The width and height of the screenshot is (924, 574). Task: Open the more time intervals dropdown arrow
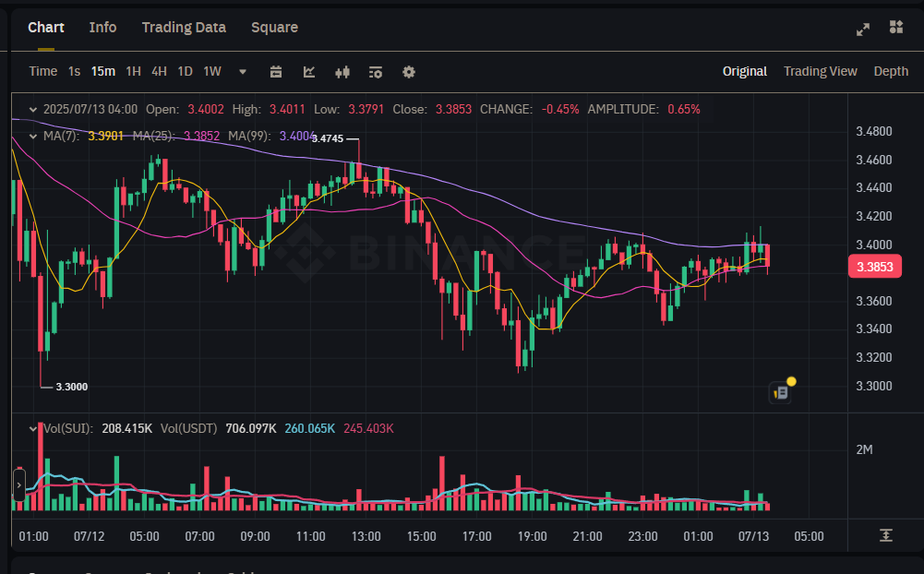point(243,72)
